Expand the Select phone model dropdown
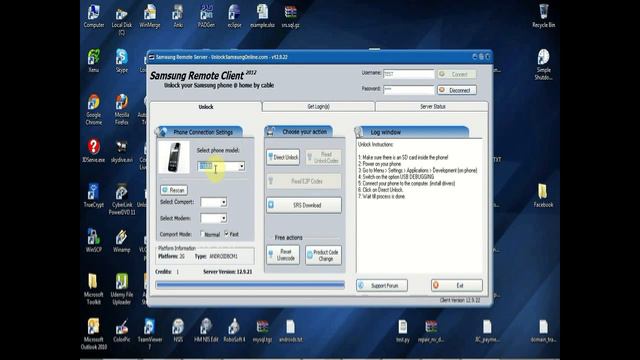Viewport: 640px width, 360px height. pyautogui.click(x=241, y=166)
